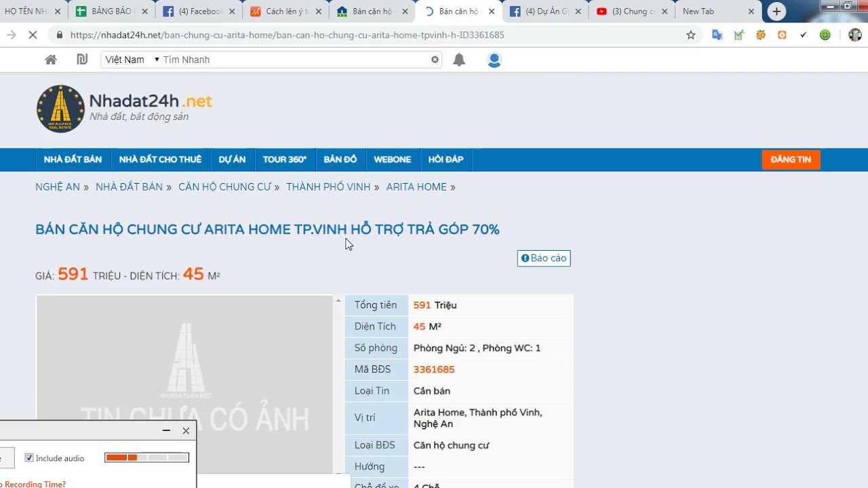Screen dimensions: 868x488
Task: Follow THÀNH PHỐ VINH breadcrumb link
Action: 328,187
